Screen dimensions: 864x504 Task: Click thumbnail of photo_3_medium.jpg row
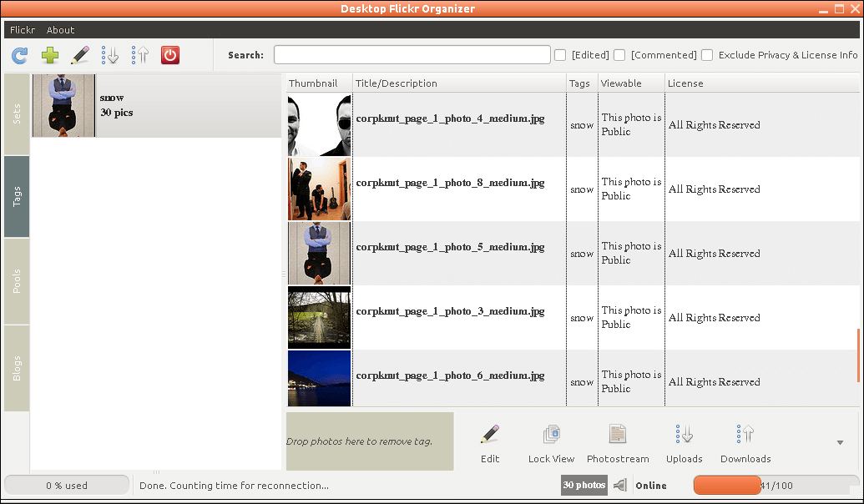click(319, 317)
